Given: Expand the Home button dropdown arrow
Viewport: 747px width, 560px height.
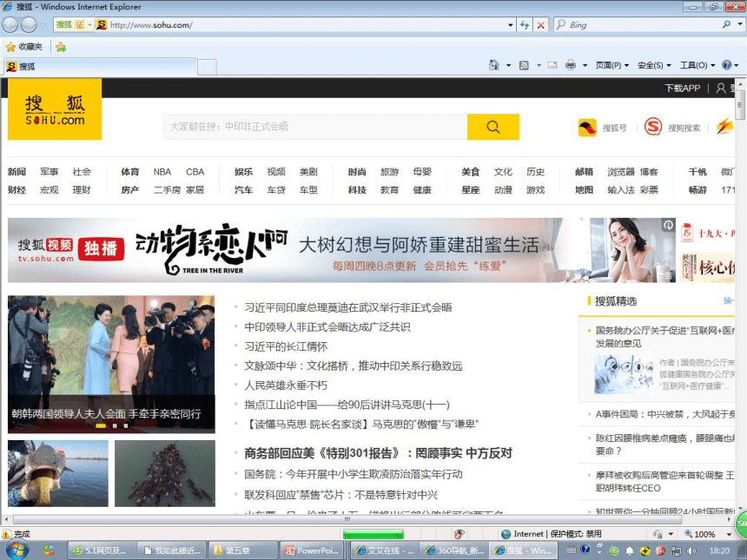Looking at the screenshot, I should pyautogui.click(x=508, y=65).
